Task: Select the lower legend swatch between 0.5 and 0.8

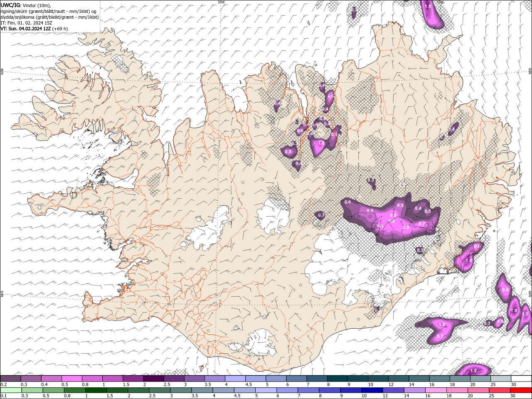Action: 53,390
